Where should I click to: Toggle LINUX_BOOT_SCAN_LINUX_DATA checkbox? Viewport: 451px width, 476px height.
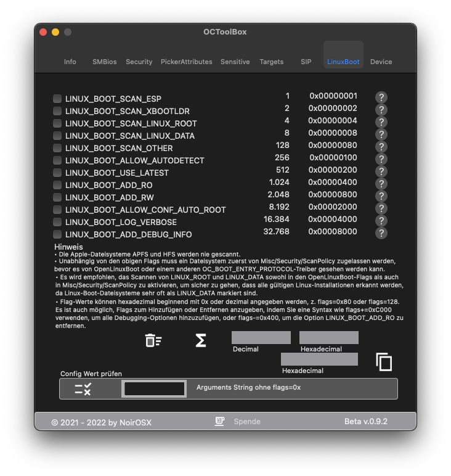(x=57, y=136)
